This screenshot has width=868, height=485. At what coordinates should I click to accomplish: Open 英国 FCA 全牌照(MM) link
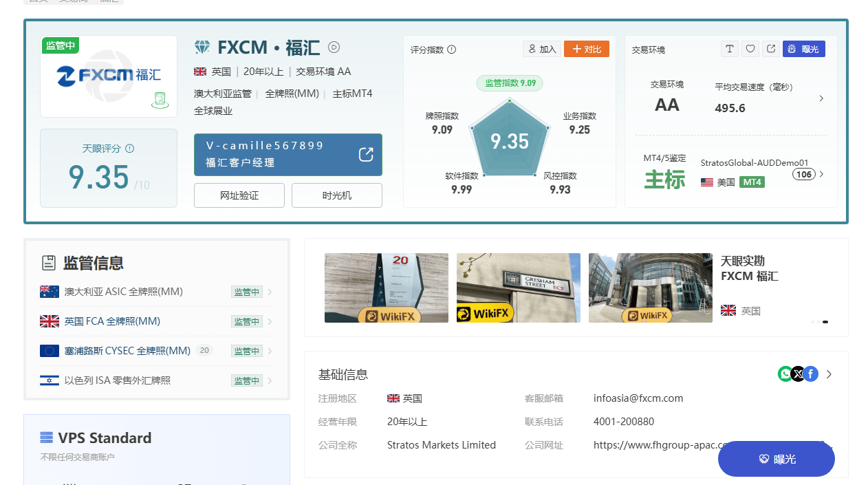coord(112,321)
